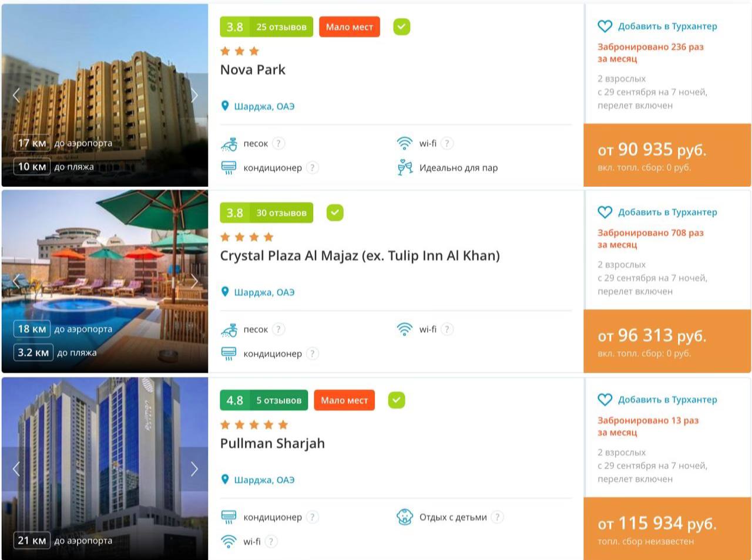
Task: Click heart icon for Pullman Sharjah
Action: (605, 400)
